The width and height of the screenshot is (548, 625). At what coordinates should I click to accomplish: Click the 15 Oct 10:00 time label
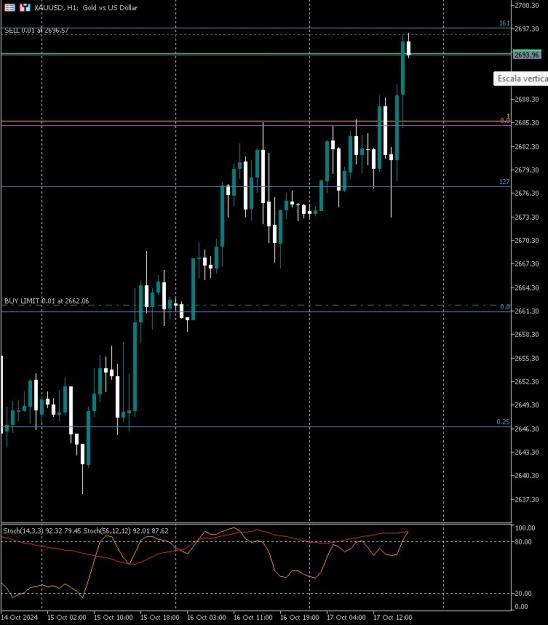[x=113, y=617]
